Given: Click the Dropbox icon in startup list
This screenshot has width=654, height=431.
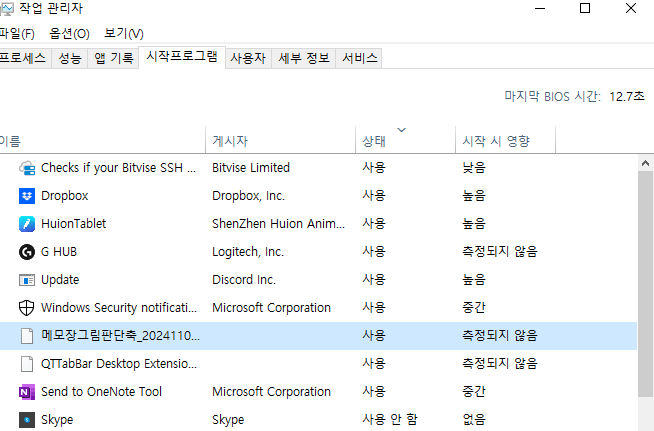Looking at the screenshot, I should 27,196.
